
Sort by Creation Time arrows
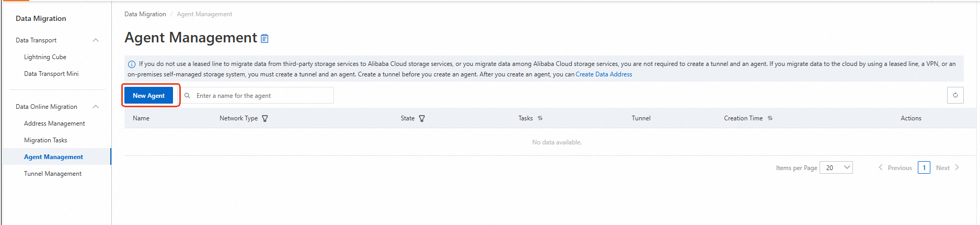[770, 118]
